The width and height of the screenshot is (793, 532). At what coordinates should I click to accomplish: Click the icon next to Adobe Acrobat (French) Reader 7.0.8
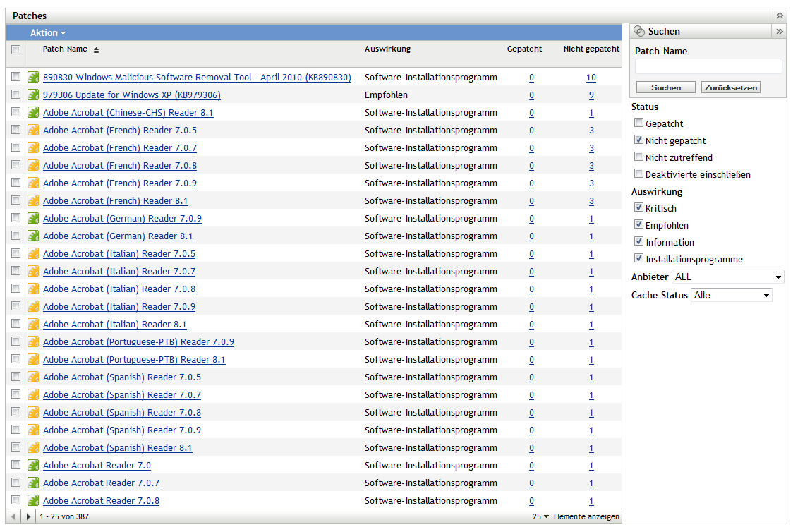pyautogui.click(x=33, y=165)
